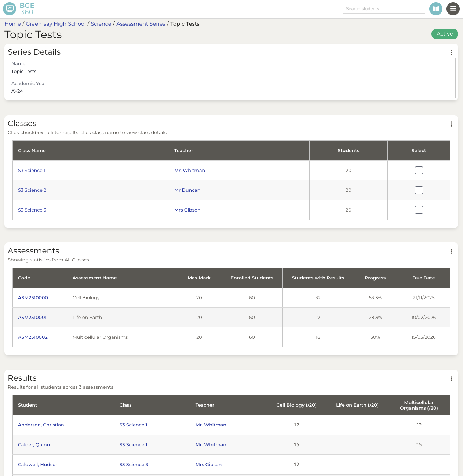
Task: Open the Classes panel kebab menu
Action: pos(452,124)
